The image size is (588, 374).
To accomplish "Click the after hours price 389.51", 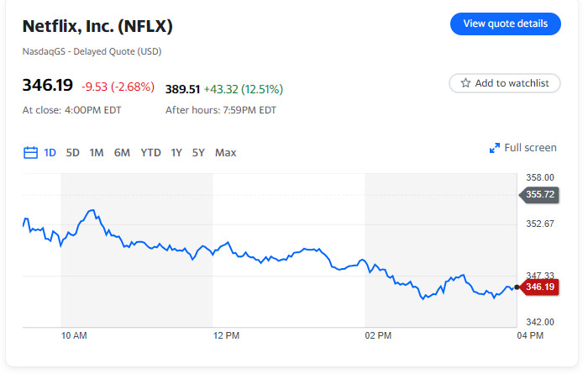I will 182,89.
